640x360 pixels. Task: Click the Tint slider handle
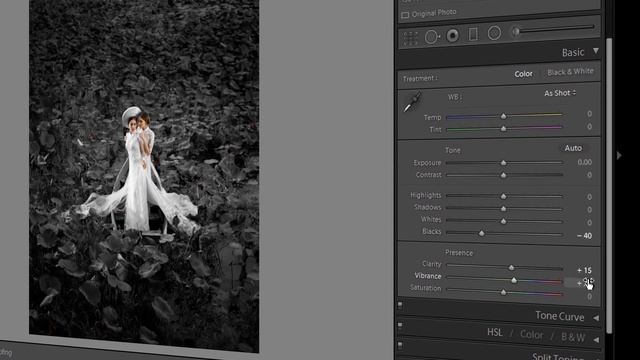tap(503, 129)
